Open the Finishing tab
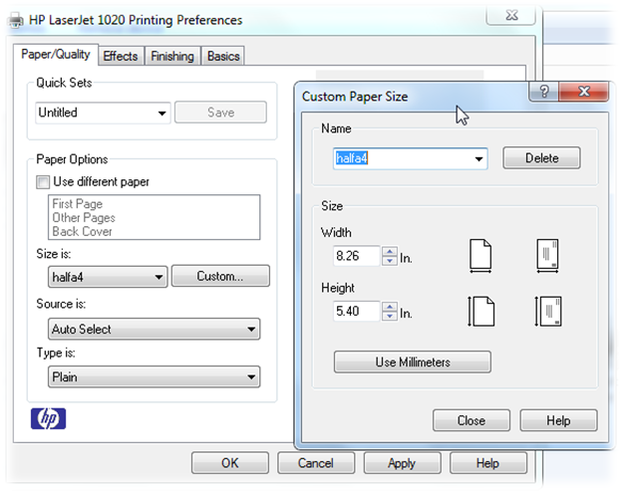 click(x=172, y=56)
